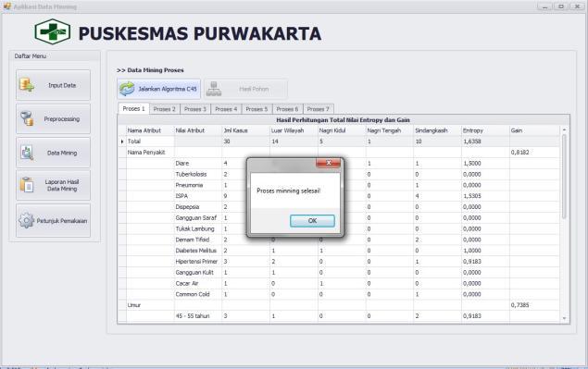This screenshot has height=369, width=588.
Task: Select the Tukak Lambung cell
Action: click(x=198, y=228)
